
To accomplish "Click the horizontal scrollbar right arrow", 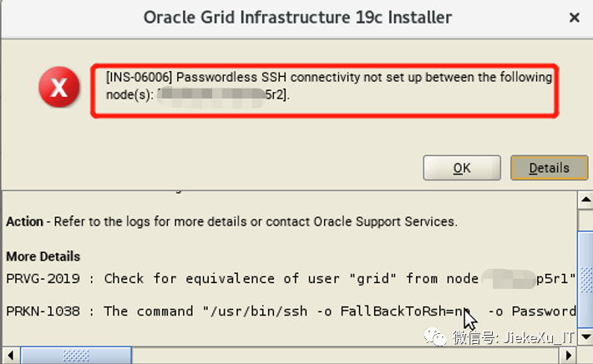I will pyautogui.click(x=570, y=356).
